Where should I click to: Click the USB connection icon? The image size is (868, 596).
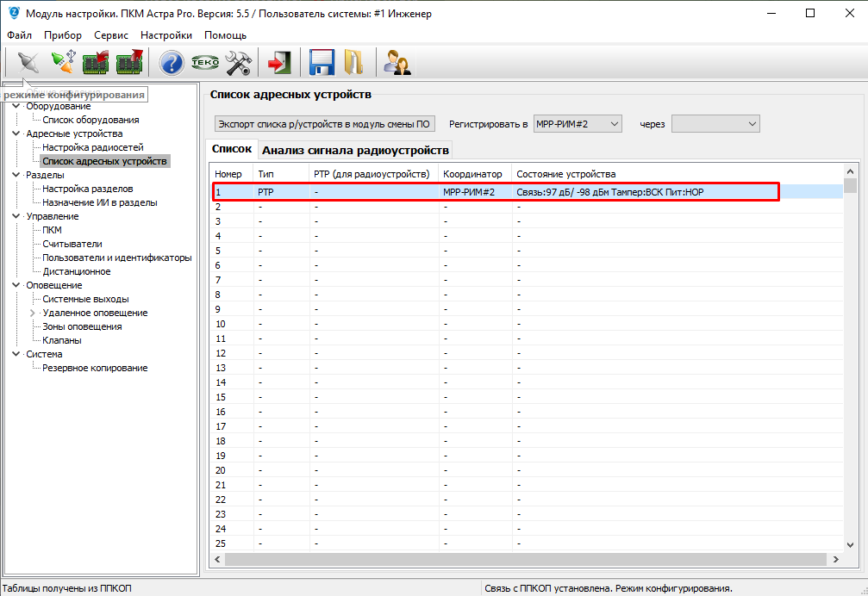point(62,63)
